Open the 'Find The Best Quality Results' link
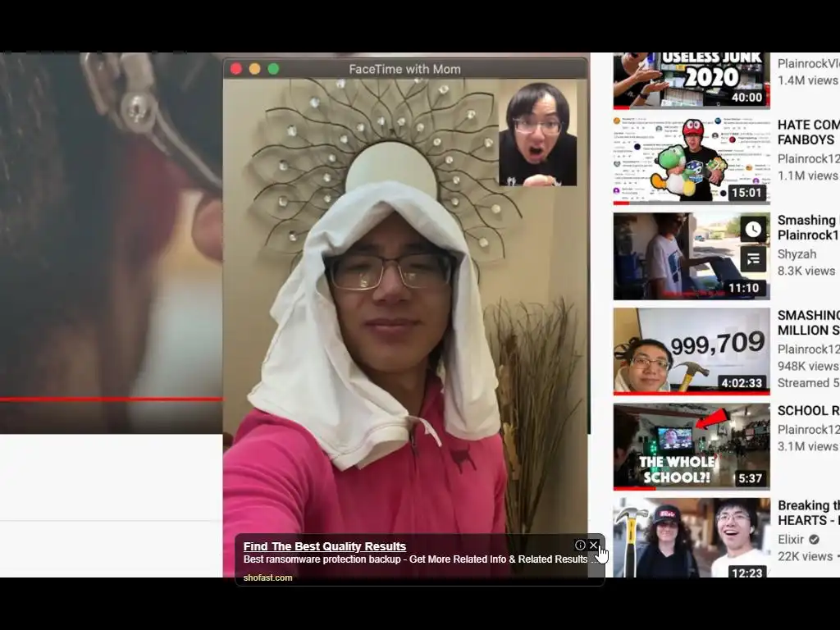This screenshot has height=630, width=840. pos(325,546)
